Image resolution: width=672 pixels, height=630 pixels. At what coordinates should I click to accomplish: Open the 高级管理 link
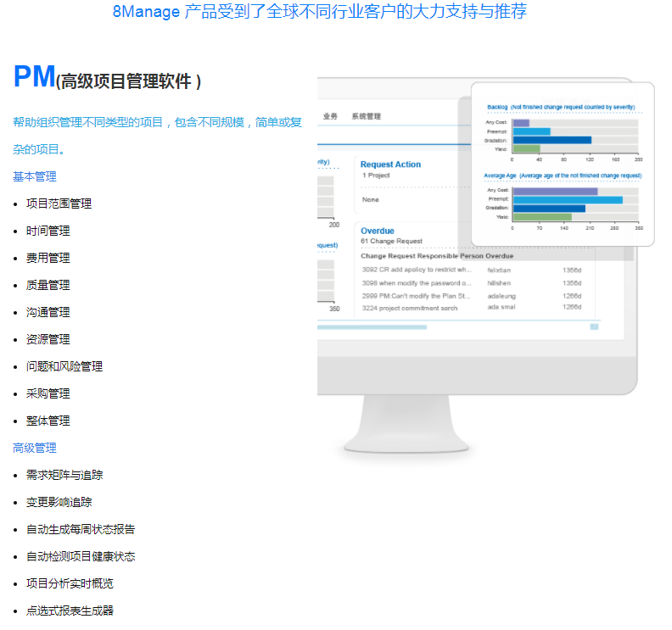[x=35, y=448]
